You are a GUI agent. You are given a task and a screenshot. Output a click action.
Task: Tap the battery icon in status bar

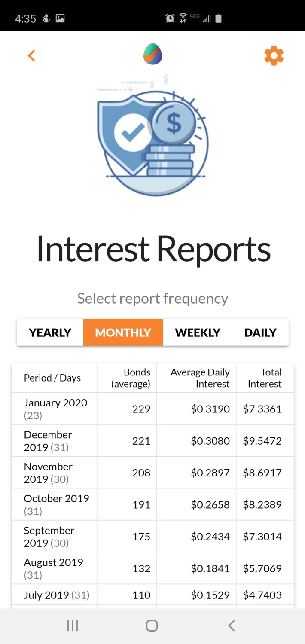pyautogui.click(x=218, y=18)
